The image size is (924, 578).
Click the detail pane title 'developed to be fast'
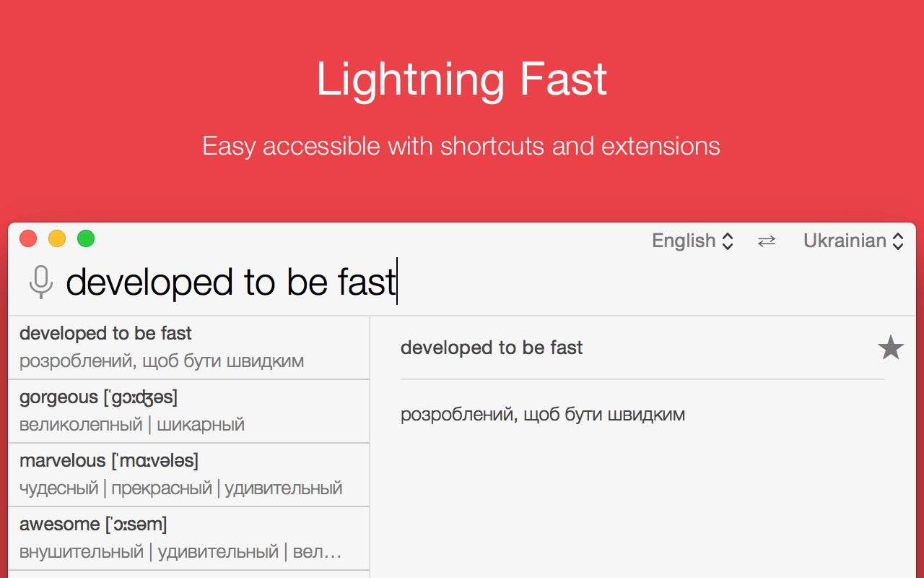tap(492, 348)
